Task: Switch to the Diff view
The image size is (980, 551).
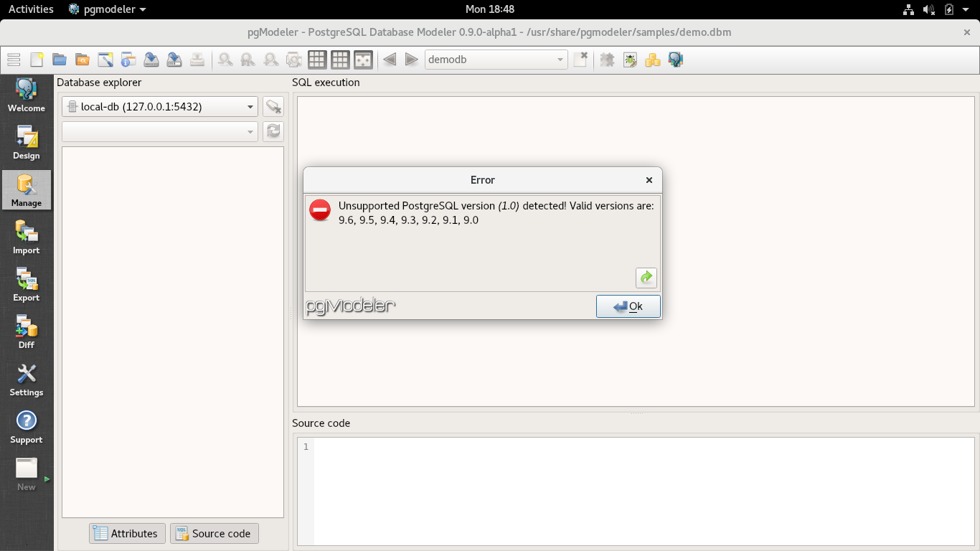Action: pos(26,331)
